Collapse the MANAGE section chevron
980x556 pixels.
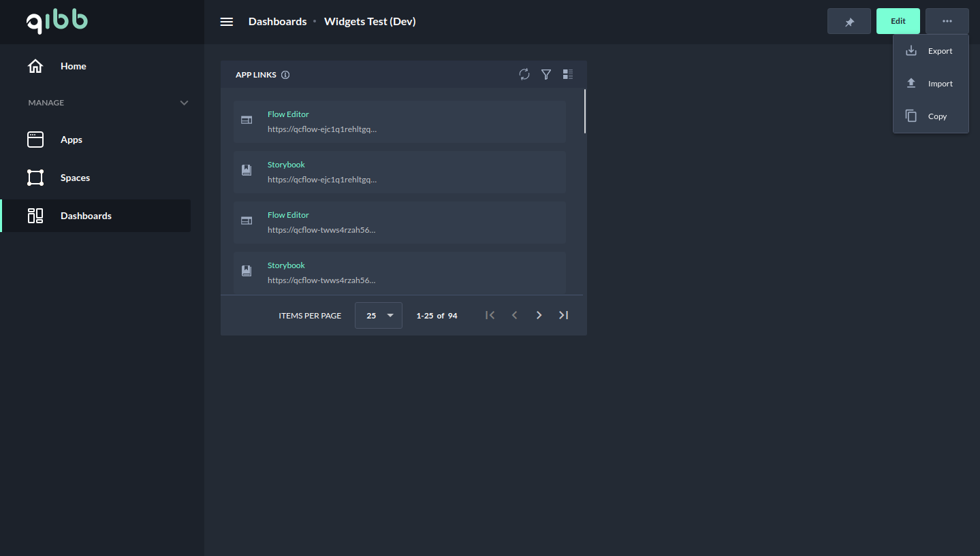click(184, 103)
